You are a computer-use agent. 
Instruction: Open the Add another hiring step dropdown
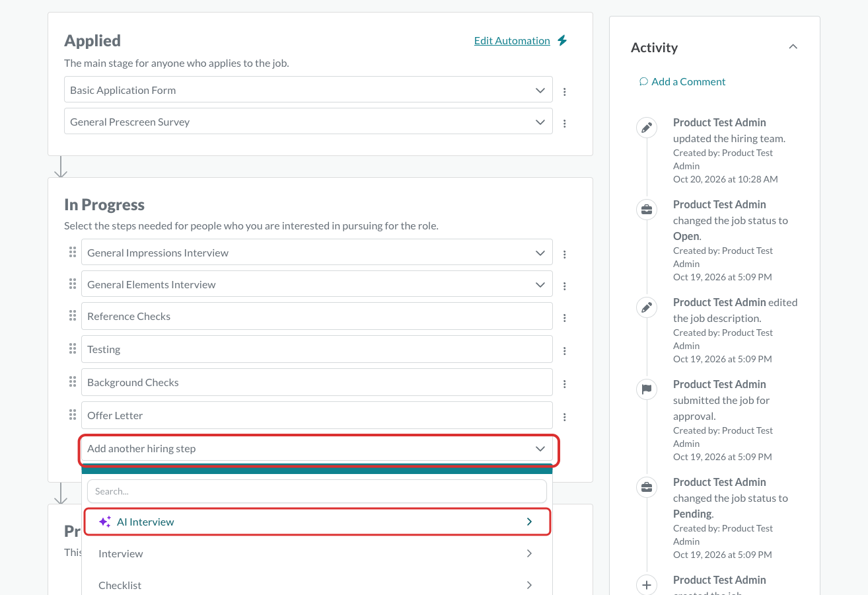click(317, 448)
